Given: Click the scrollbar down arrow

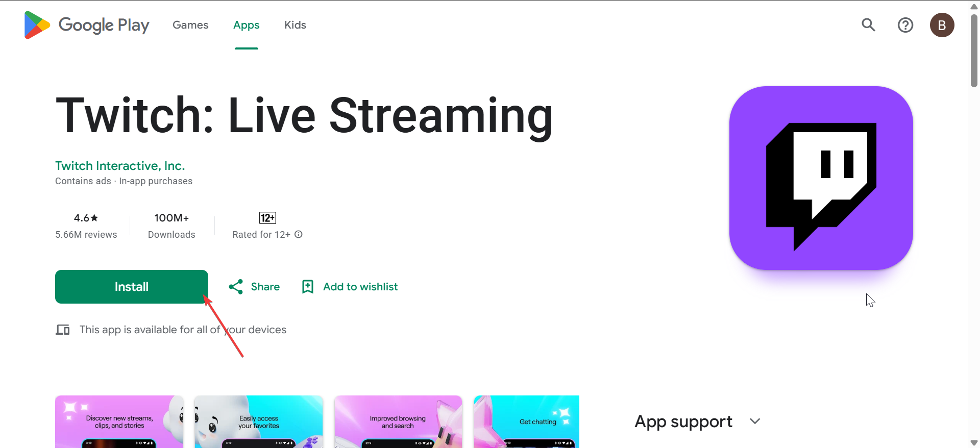Looking at the screenshot, I should tap(974, 442).
